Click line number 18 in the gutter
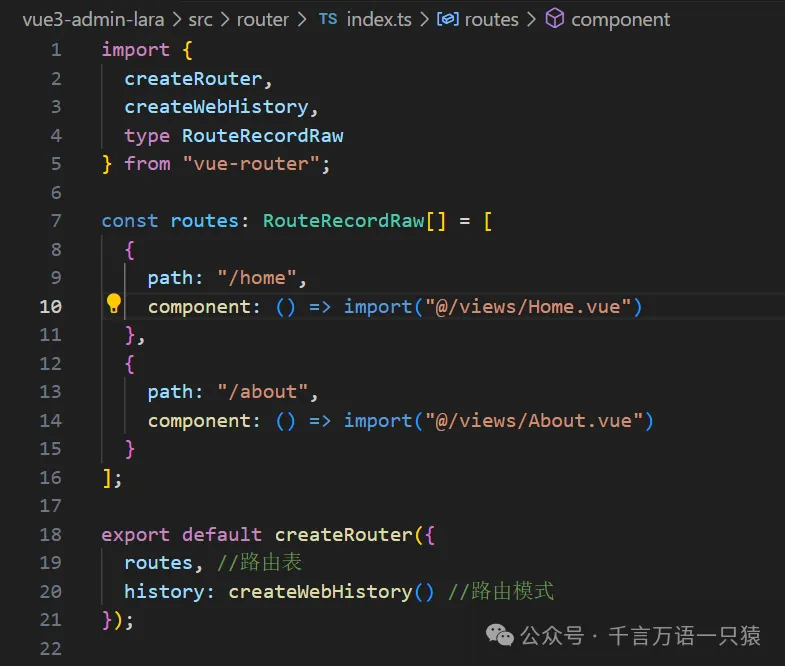The image size is (785, 666). tap(50, 535)
